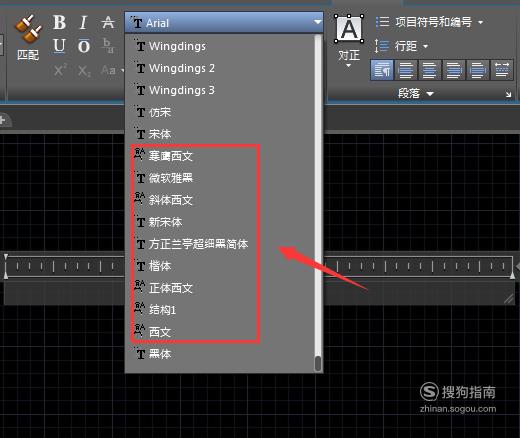520x438 pixels.
Task: Open the Arial font combo box
Action: click(224, 23)
